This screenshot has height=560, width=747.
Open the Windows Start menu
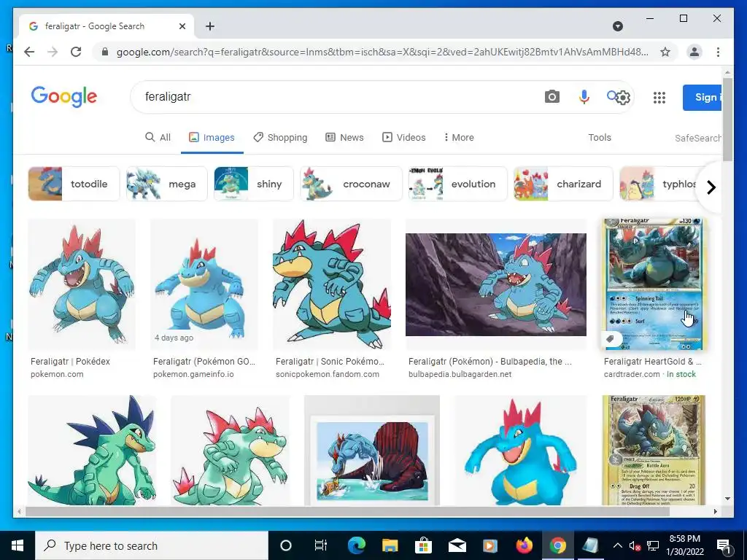click(x=18, y=545)
